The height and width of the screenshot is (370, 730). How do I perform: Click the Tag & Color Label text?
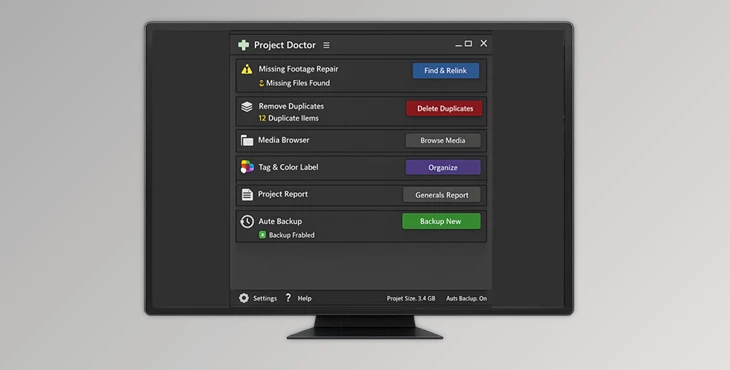(288, 167)
